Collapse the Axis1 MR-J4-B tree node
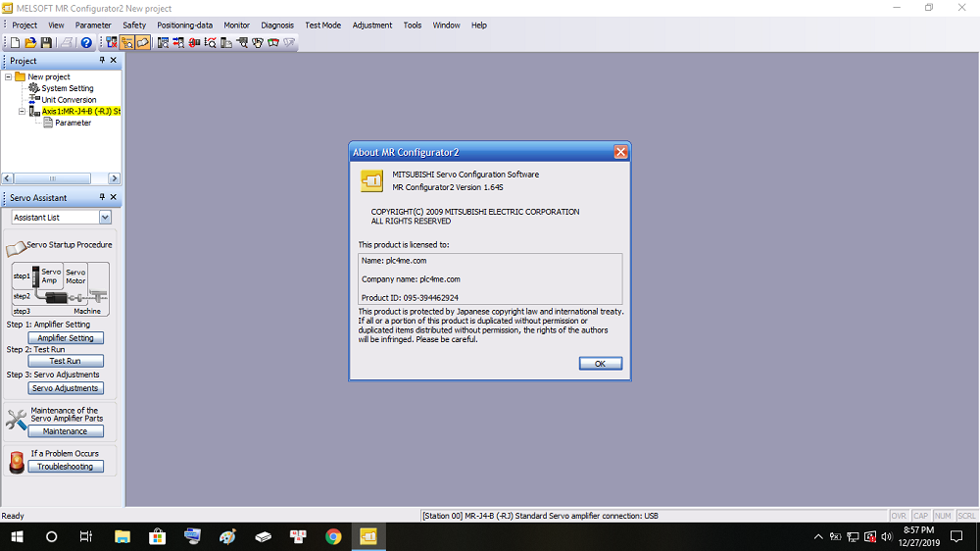The image size is (980, 551). pos(23,112)
